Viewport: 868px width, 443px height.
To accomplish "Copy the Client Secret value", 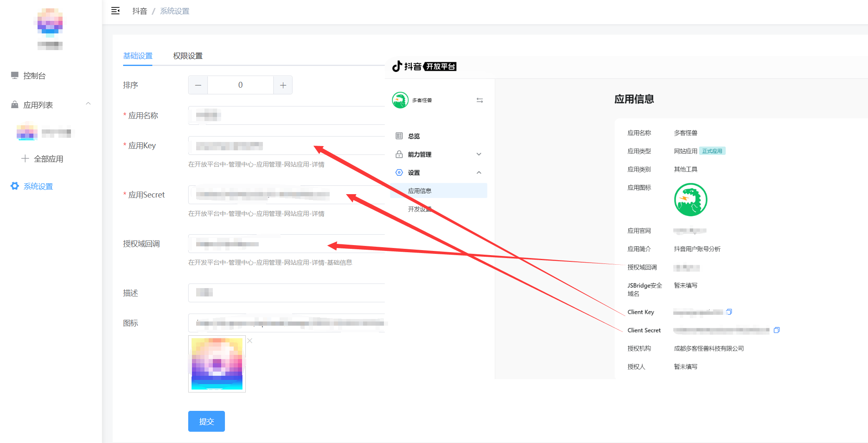I will tap(777, 330).
